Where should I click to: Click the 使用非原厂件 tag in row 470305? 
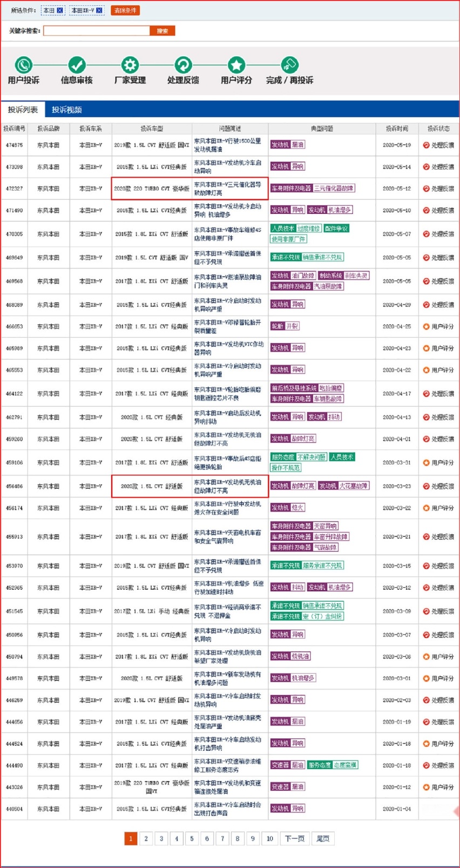[x=289, y=239]
